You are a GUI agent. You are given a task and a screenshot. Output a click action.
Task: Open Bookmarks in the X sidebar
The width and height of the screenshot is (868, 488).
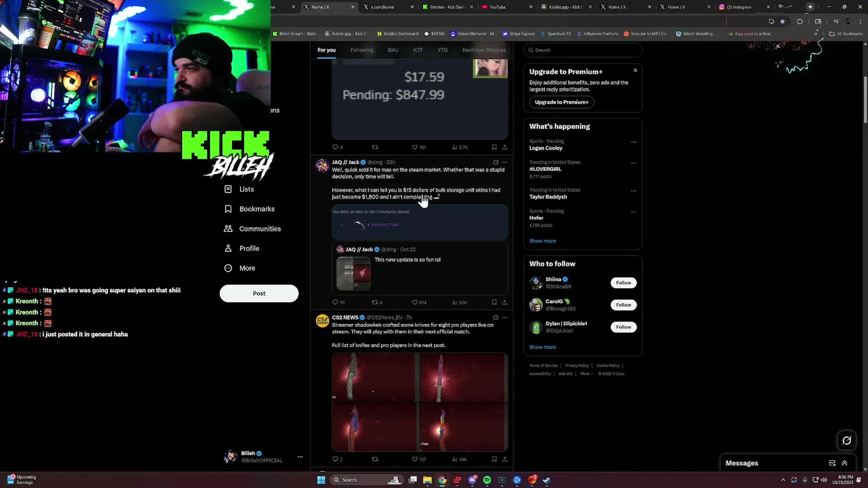[249, 209]
